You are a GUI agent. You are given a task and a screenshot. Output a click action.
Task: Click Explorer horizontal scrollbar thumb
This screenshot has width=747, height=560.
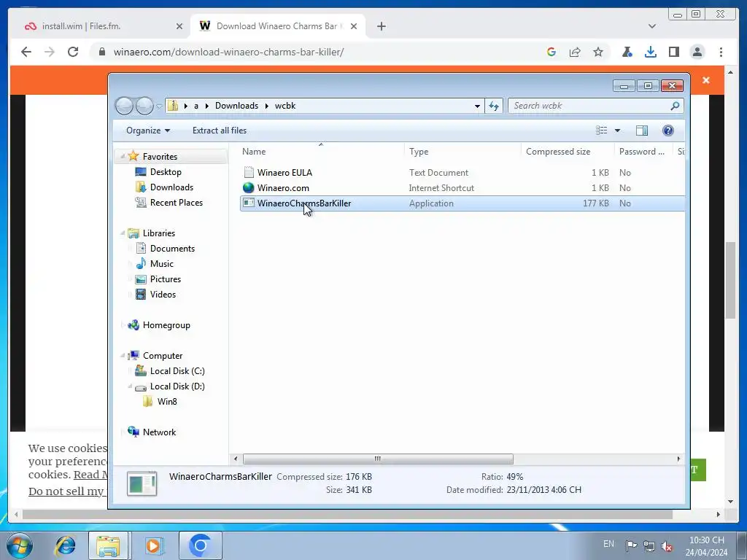pos(378,459)
